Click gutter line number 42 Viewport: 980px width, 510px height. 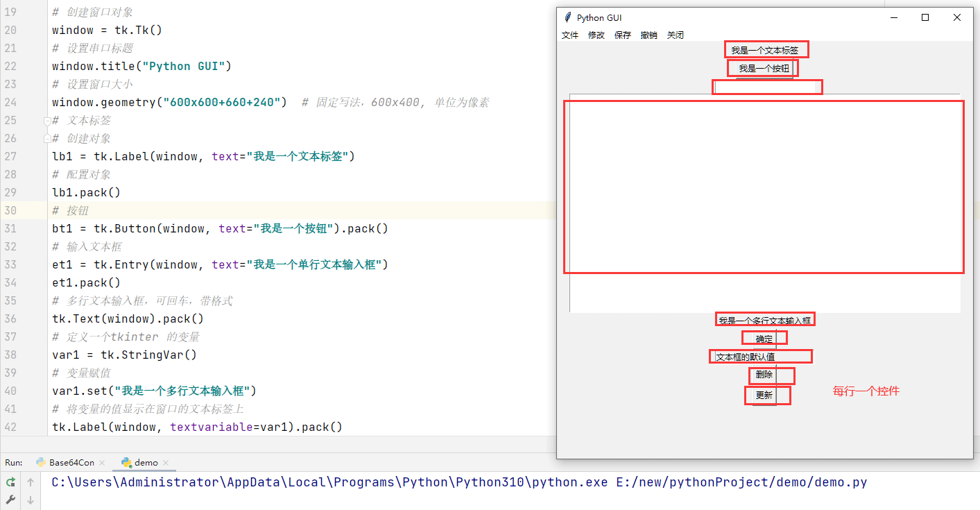[x=10, y=427]
